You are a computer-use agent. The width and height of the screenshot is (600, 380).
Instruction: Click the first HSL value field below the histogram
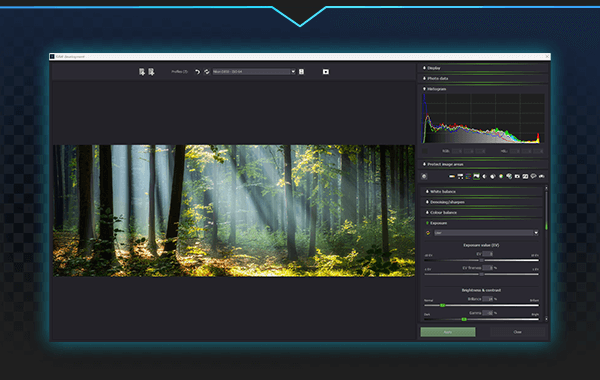coord(515,151)
